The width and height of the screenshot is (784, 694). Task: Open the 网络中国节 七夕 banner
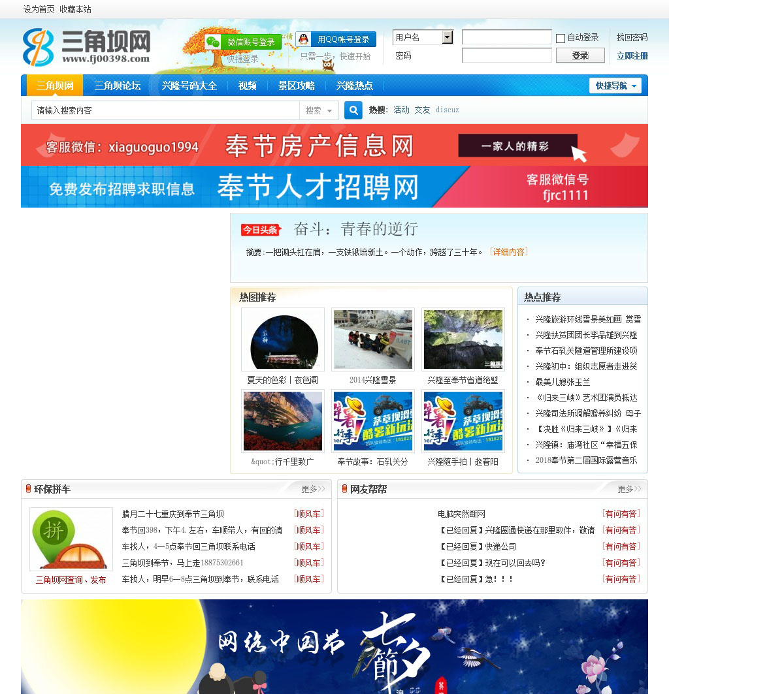click(x=335, y=646)
